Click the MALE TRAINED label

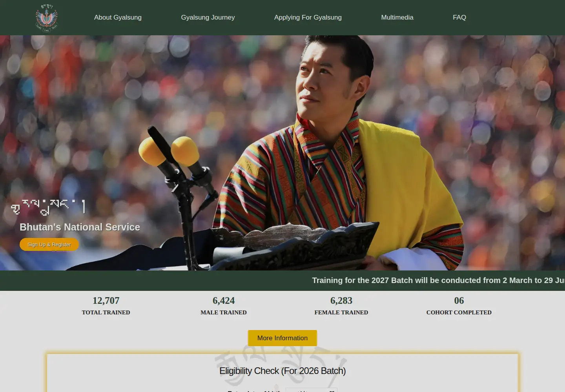point(224,312)
